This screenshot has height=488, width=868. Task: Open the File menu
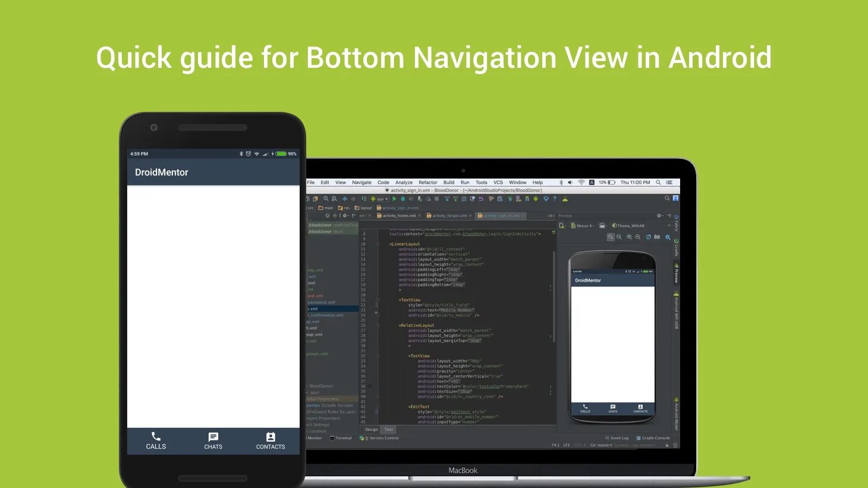311,183
